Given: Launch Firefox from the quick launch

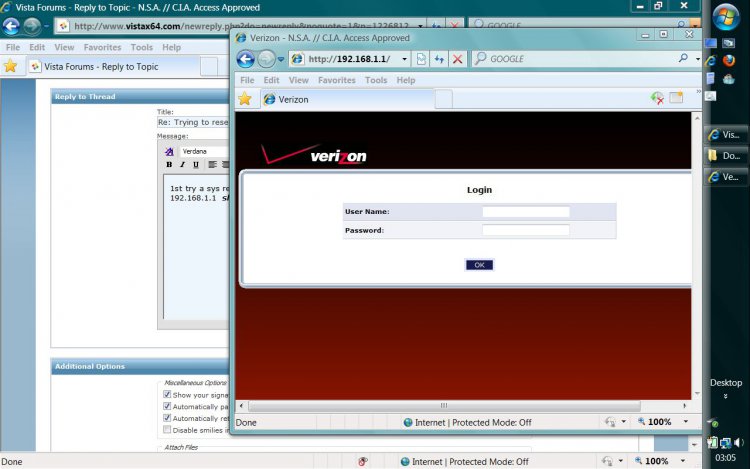Looking at the screenshot, I should 728,60.
